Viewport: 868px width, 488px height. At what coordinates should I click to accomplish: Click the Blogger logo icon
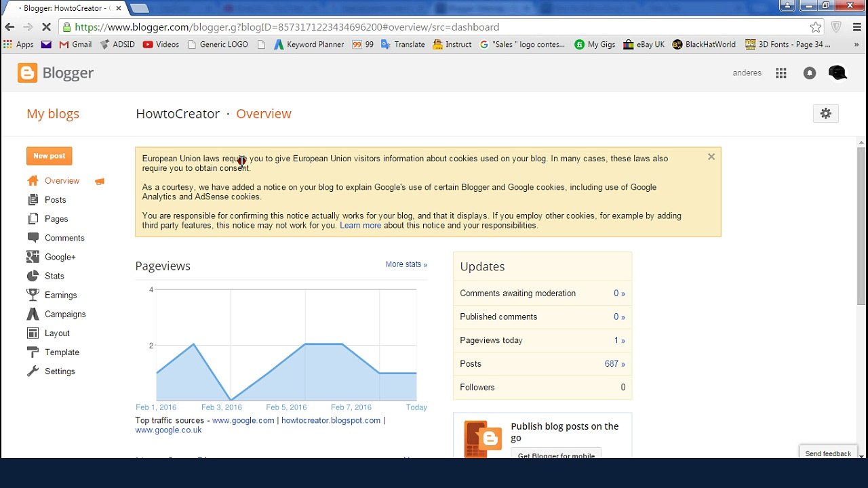pyautogui.click(x=27, y=73)
